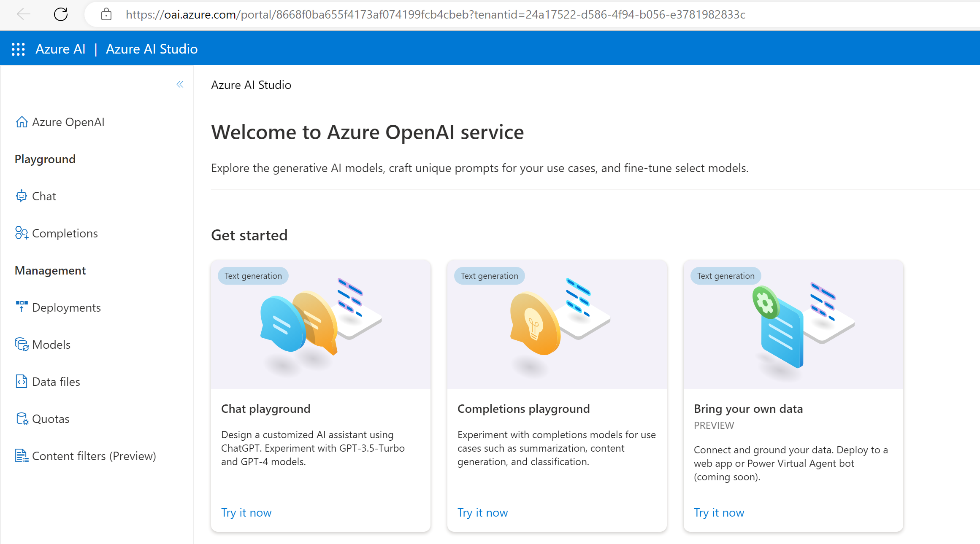The height and width of the screenshot is (544, 980).
Task: Click Try it now under Bring your own data
Action: 719,512
